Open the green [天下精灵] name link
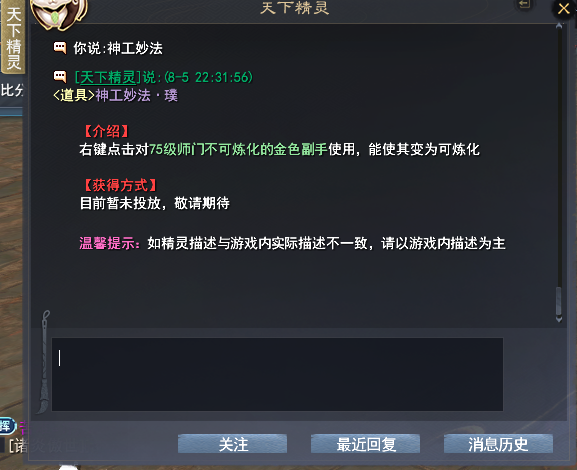Viewport: 577px width, 470px height. pyautogui.click(x=108, y=77)
